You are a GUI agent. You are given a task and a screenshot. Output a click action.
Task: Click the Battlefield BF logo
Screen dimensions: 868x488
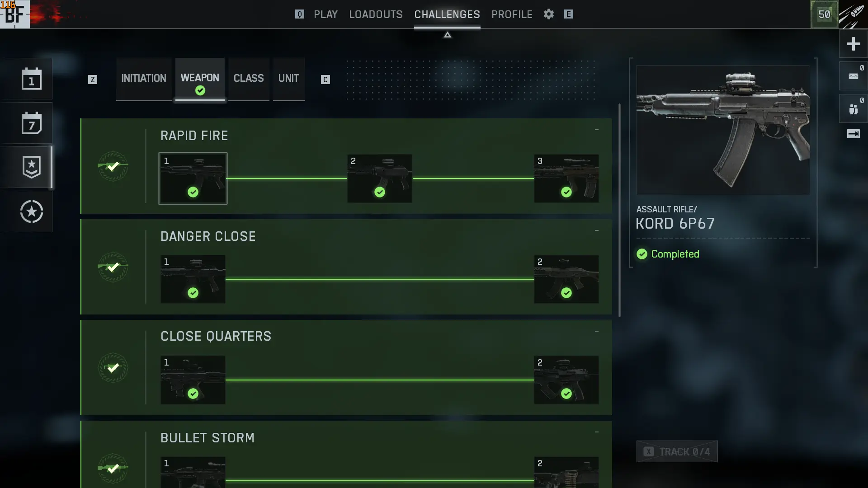coord(14,14)
